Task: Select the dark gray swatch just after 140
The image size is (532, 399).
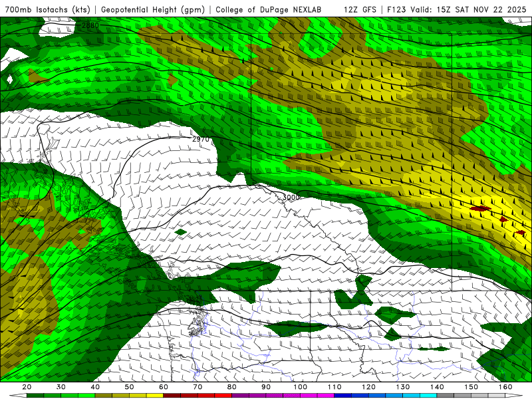Action: click(446, 396)
